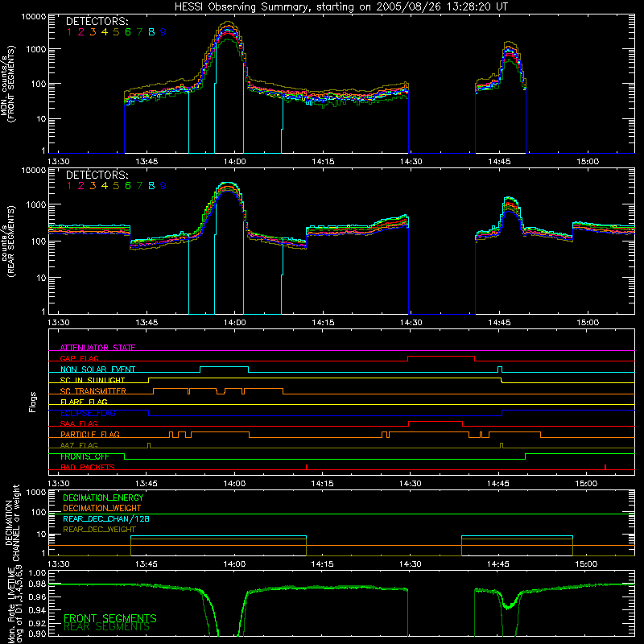
Task: Select yellow detector 4 in rear segments legend
Action: tap(105, 186)
